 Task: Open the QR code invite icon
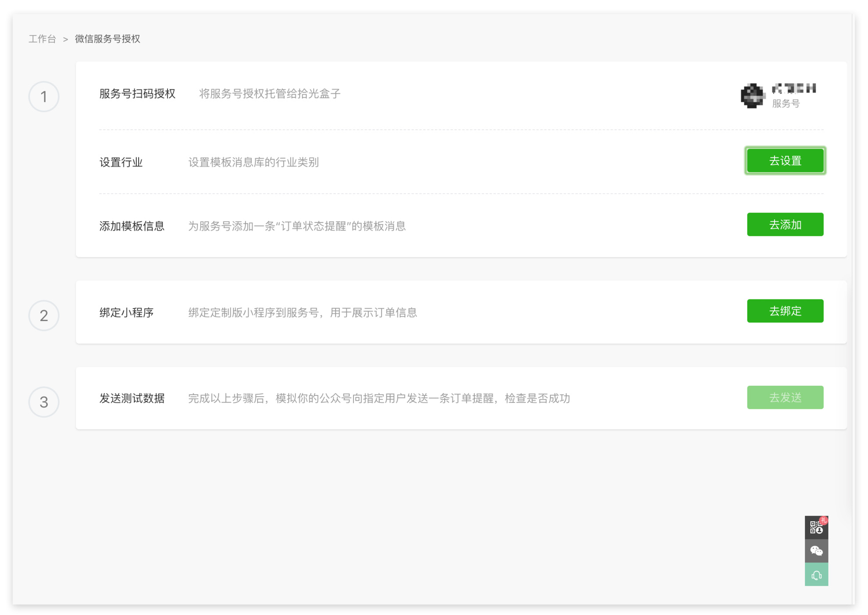tap(816, 528)
